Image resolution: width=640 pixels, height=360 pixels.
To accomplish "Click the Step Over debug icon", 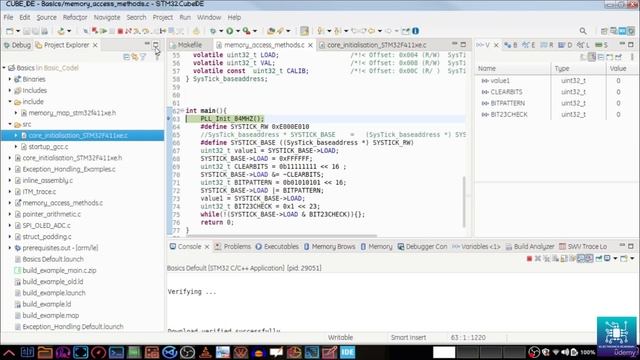I will (145, 31).
